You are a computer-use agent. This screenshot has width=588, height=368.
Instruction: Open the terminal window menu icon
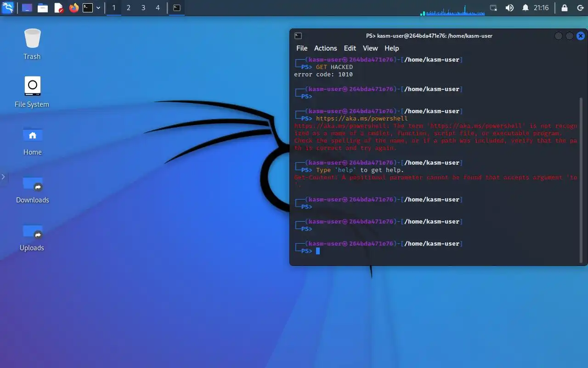(x=298, y=35)
